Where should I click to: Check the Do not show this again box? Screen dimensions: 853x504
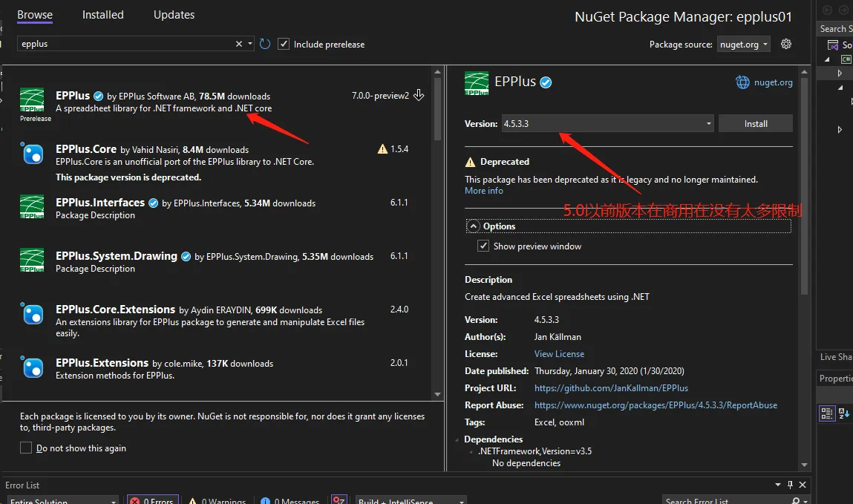(x=25, y=448)
